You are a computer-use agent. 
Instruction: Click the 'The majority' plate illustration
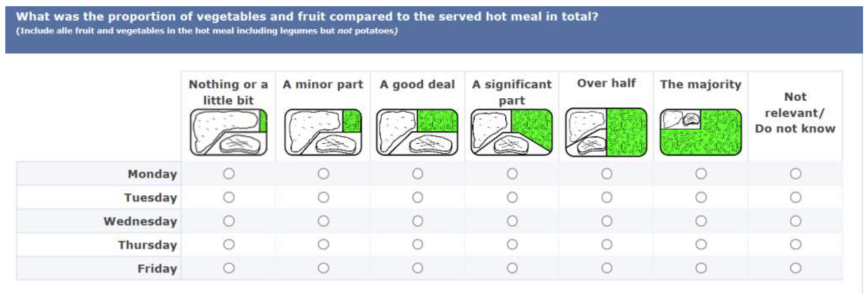tap(701, 132)
